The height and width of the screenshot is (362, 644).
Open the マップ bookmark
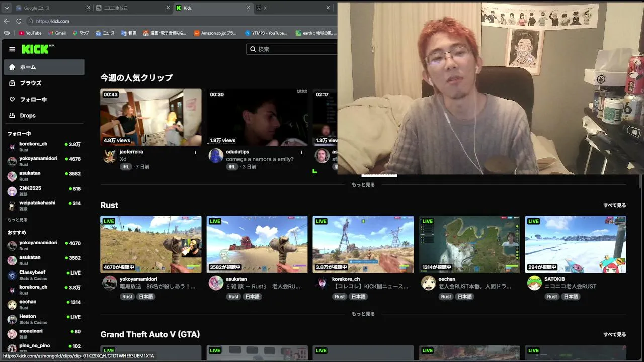pos(80,33)
